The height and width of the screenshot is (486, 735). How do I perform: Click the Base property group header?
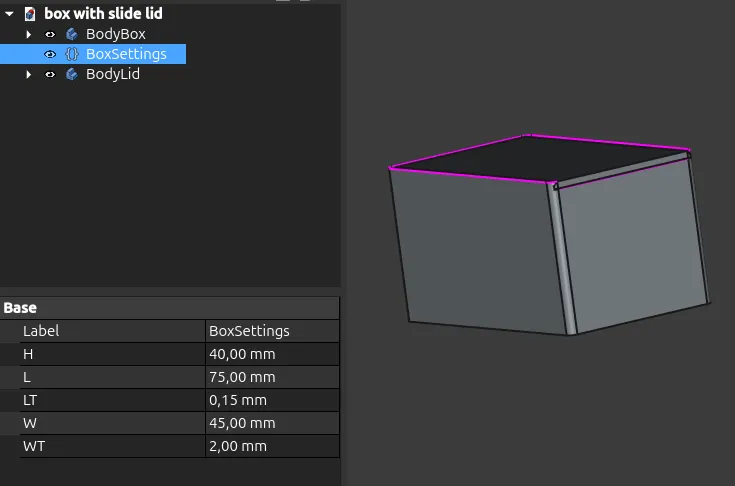point(170,308)
